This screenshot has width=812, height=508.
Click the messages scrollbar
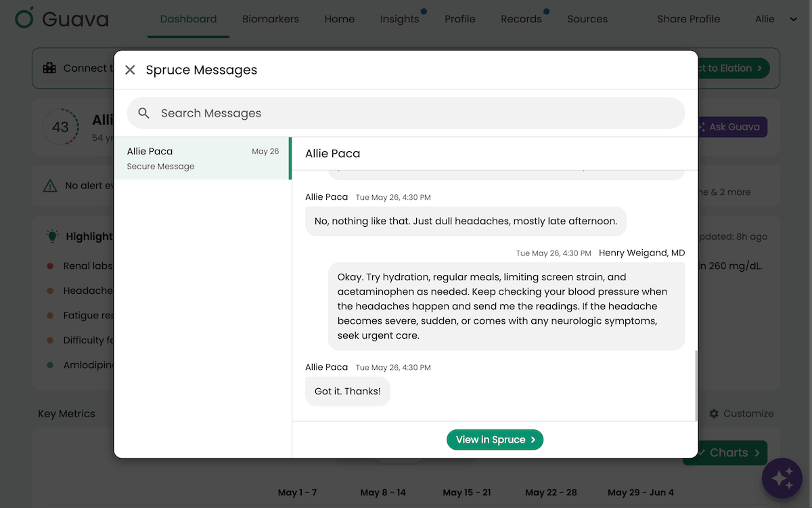point(696,385)
